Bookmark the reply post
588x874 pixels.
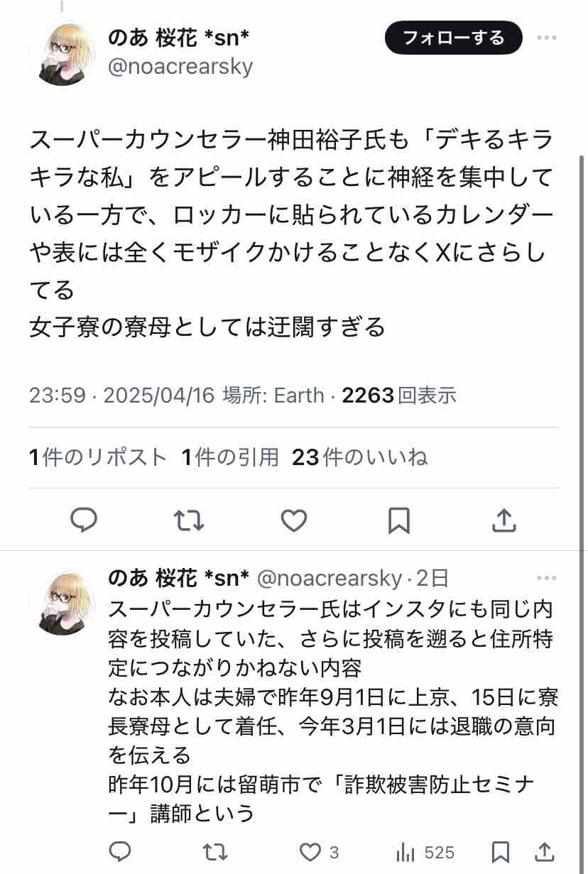pyautogui.click(x=500, y=851)
